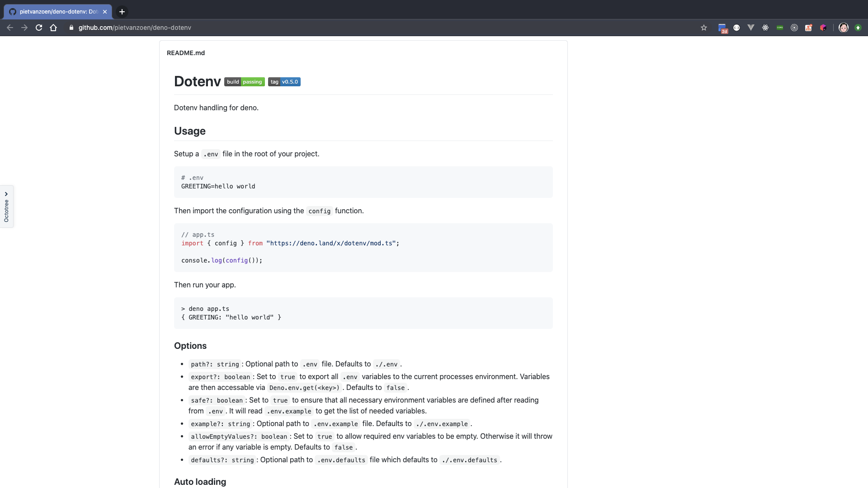This screenshot has width=868, height=488.
Task: Click the JSON formatter braces extension icon
Action: click(x=736, y=28)
